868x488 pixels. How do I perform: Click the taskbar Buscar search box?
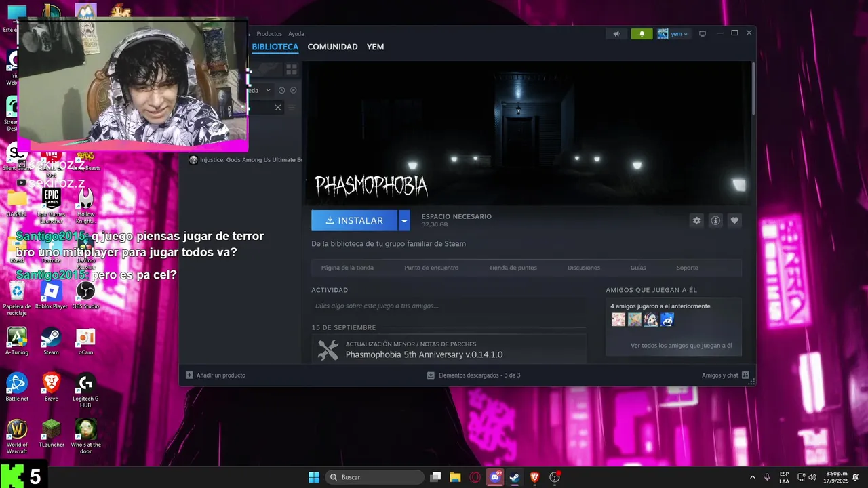(374, 477)
